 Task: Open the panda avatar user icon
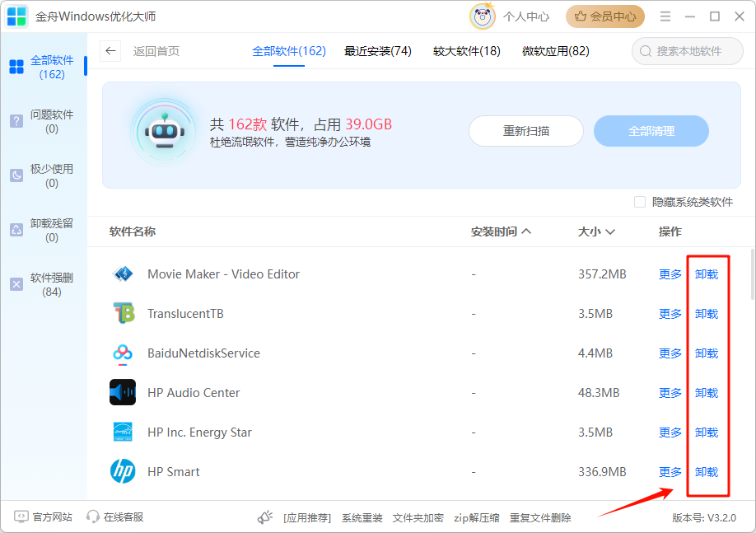tap(482, 16)
